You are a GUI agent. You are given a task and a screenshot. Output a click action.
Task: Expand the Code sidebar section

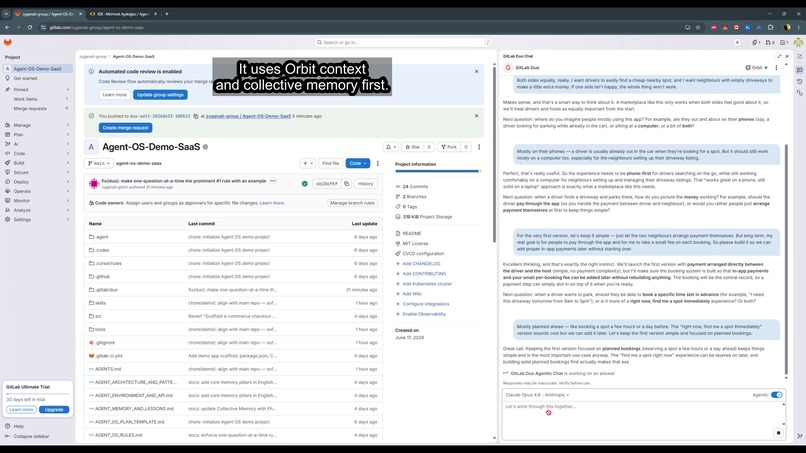pyautogui.click(x=37, y=153)
